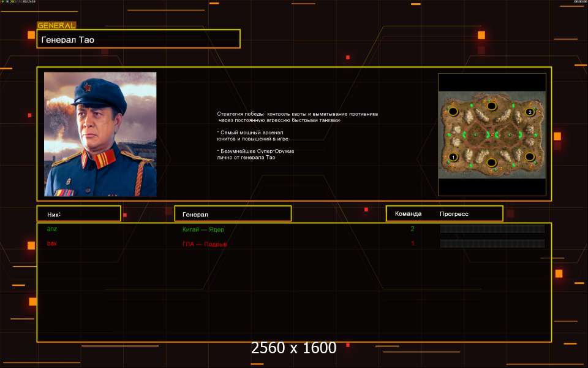Click the 'Прогресс' column header
588x368 pixels.
pyautogui.click(x=454, y=213)
